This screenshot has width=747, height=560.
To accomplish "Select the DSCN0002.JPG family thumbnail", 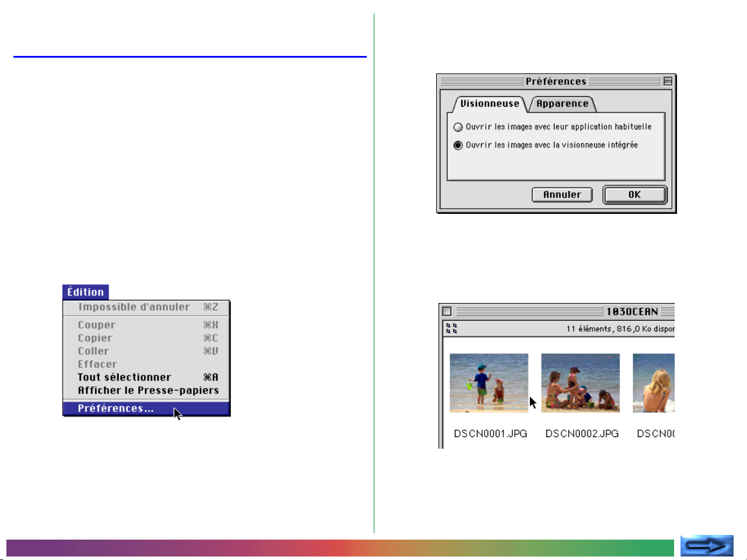I will pos(580,383).
